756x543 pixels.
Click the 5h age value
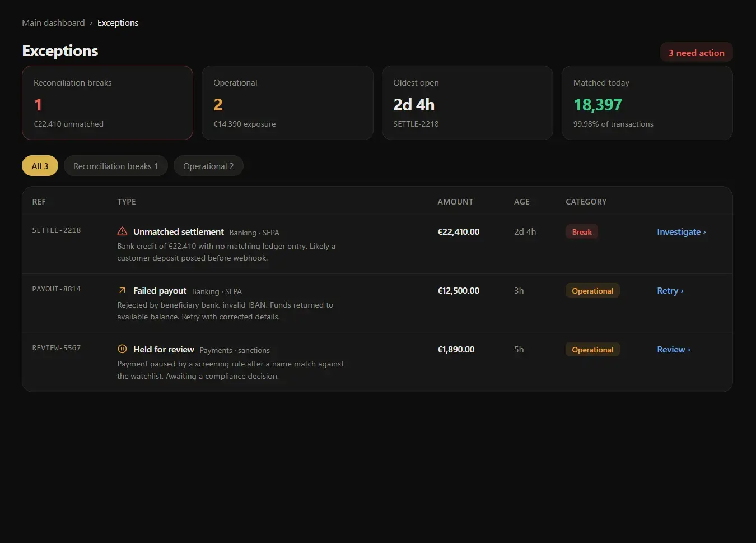click(519, 350)
